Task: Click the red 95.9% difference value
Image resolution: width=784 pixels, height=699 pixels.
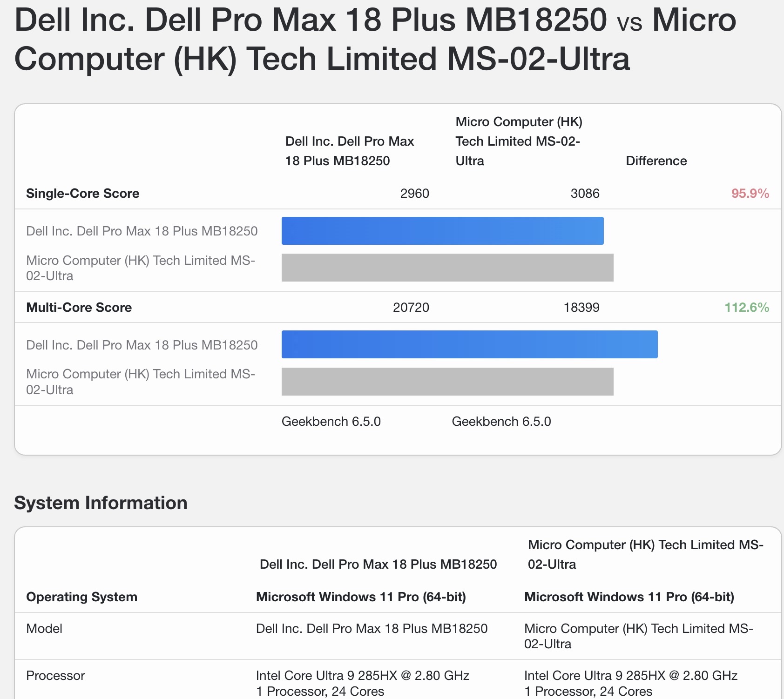Action: pyautogui.click(x=750, y=194)
